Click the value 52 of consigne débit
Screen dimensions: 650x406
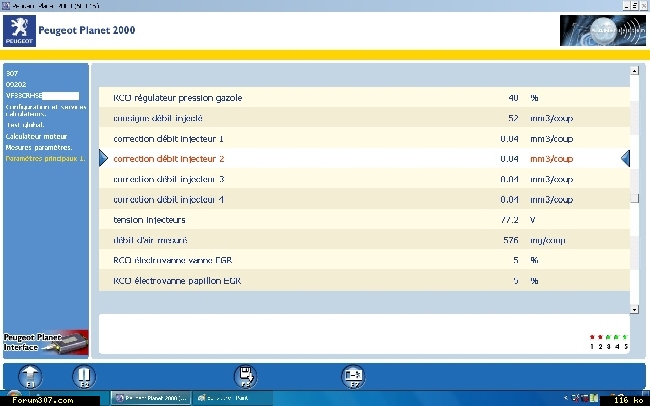click(x=513, y=118)
